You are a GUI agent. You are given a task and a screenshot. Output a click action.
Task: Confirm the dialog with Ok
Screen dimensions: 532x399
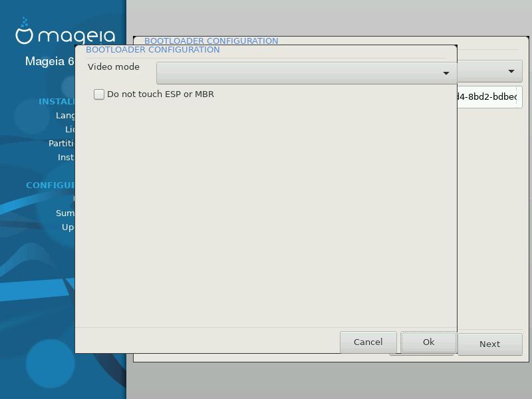coord(428,342)
